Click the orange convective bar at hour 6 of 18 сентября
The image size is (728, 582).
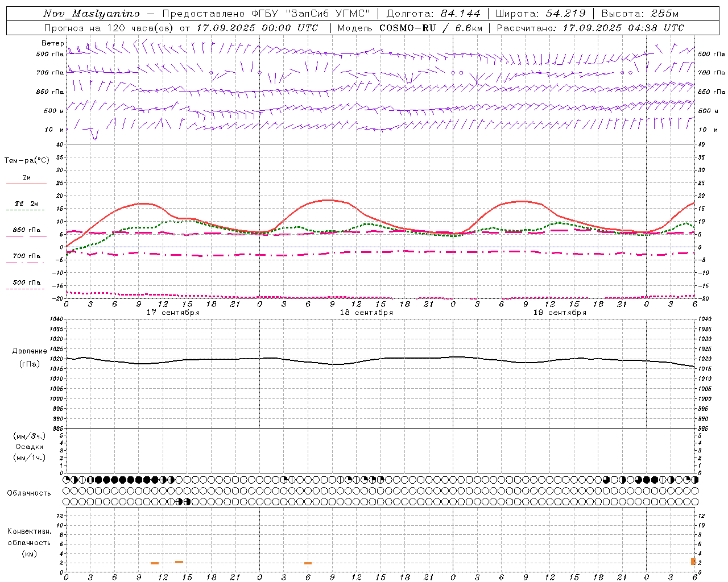[x=308, y=563]
